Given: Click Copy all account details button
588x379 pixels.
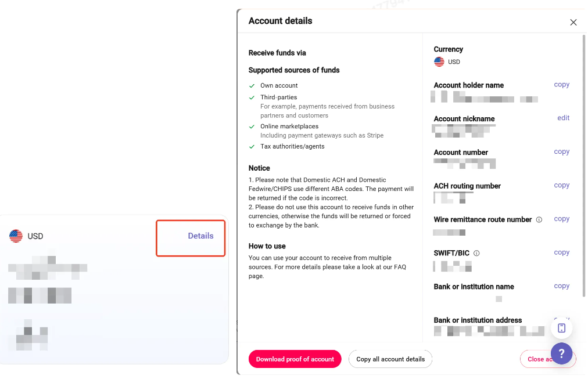Looking at the screenshot, I should [x=390, y=359].
